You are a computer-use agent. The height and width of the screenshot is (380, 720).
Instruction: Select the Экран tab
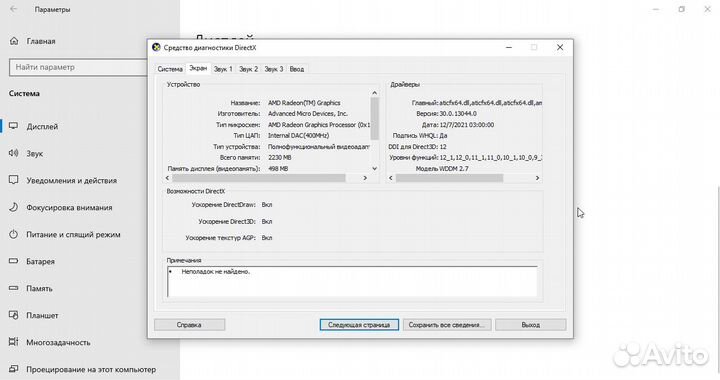198,68
